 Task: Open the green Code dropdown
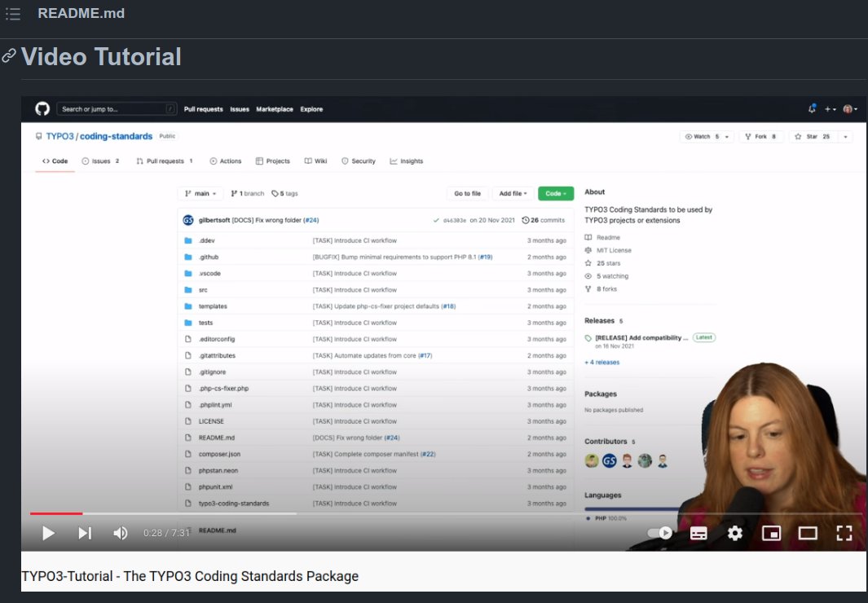pos(556,194)
